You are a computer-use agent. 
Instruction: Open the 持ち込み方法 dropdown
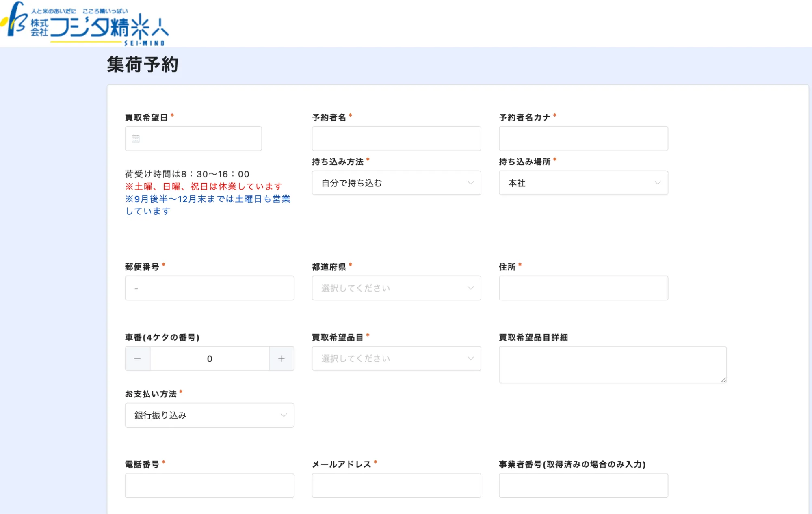tap(396, 183)
